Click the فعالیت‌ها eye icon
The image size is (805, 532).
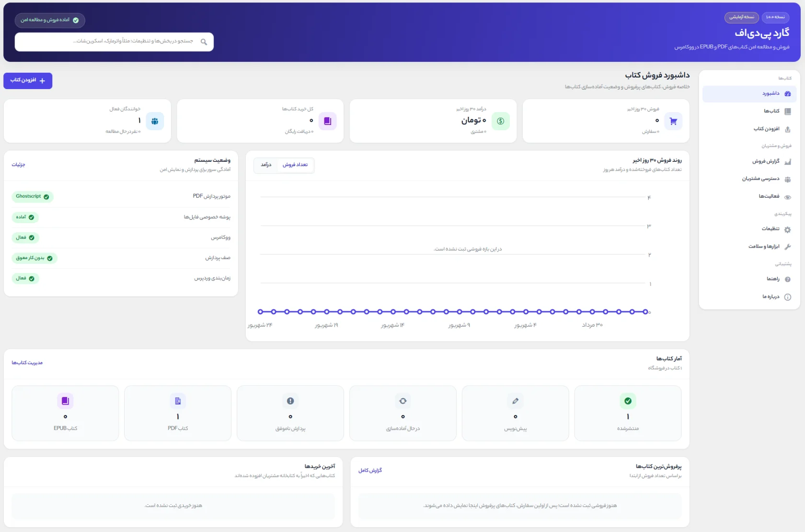(787, 197)
